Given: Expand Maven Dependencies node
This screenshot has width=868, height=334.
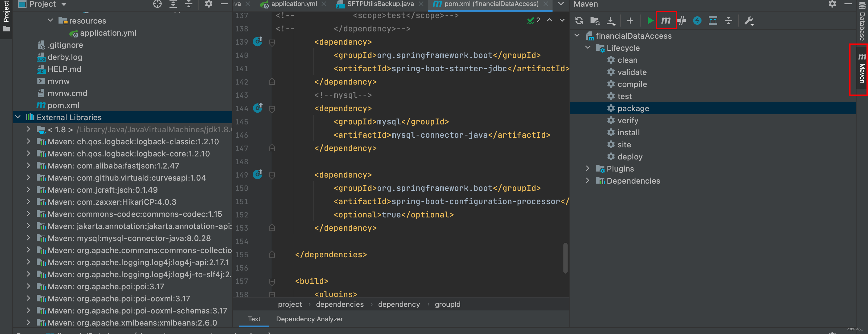Looking at the screenshot, I should pos(588,181).
